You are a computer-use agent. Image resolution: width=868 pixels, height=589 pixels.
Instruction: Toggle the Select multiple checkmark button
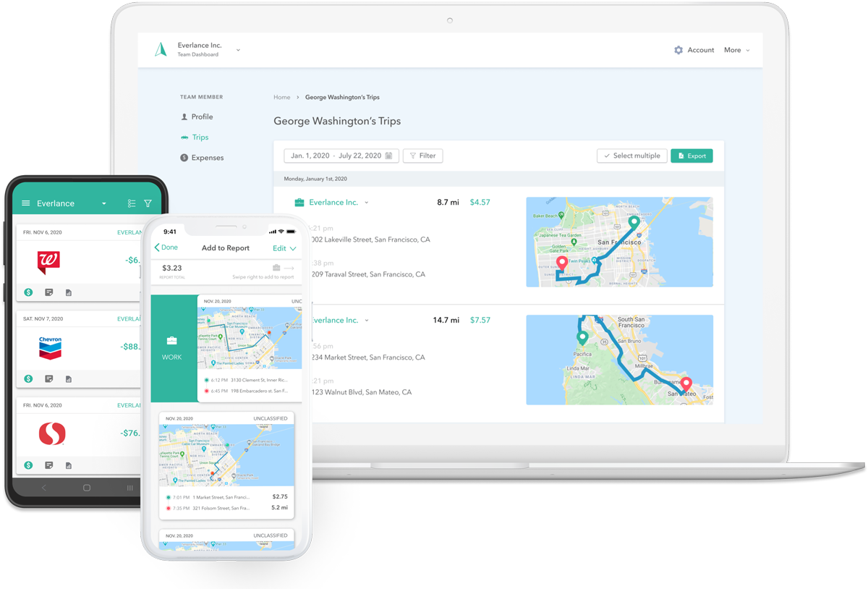click(631, 156)
